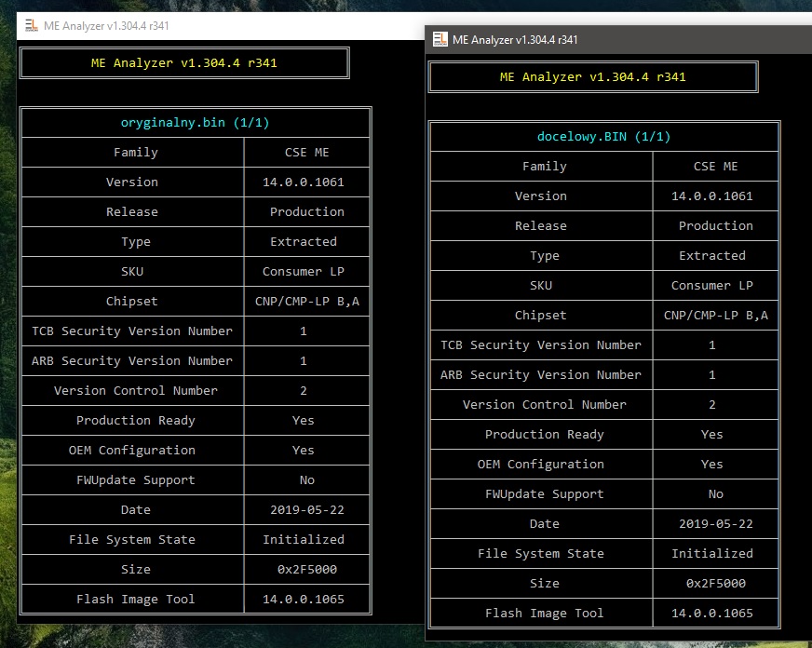The image size is (812, 648).
Task: Select SKU value Consumer LP in docelowy.BIN table
Action: [x=712, y=285]
